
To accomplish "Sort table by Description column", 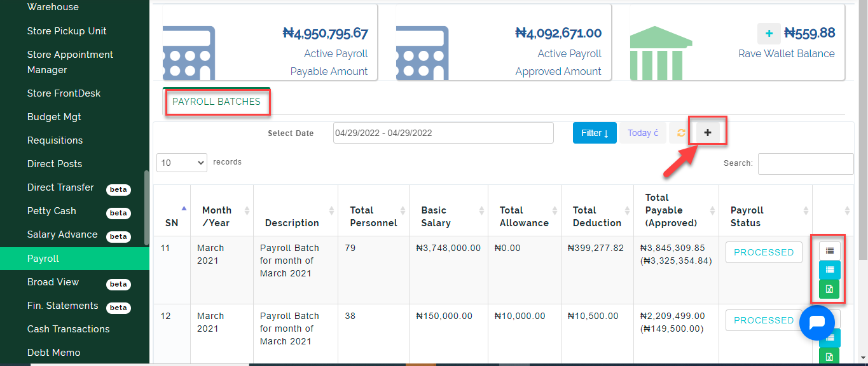I will (296, 210).
